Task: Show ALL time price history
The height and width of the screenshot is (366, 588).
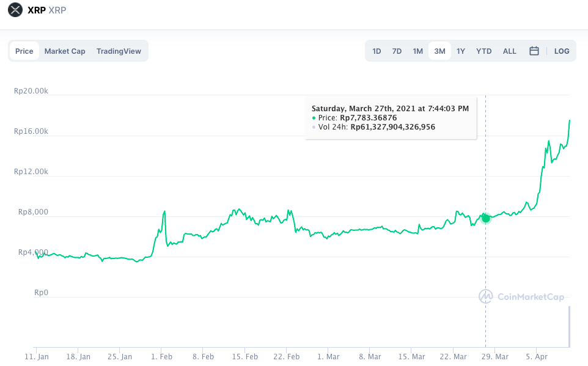Action: [509, 51]
